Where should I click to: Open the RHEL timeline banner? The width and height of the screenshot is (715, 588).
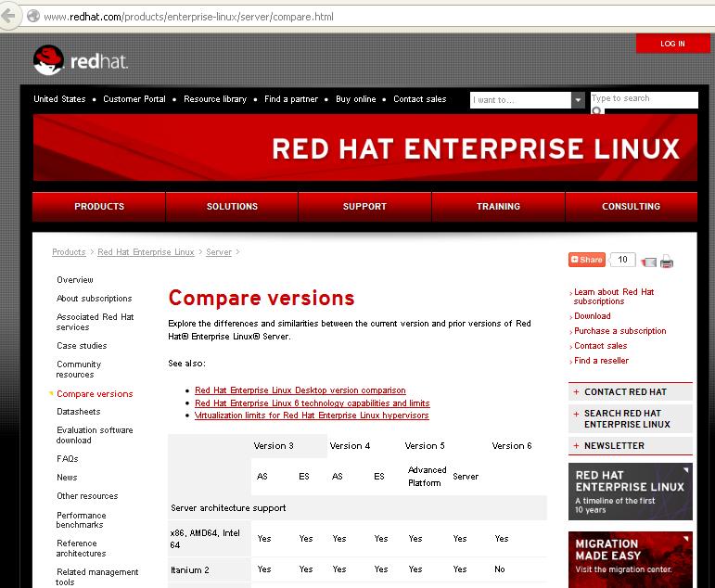(x=631, y=492)
